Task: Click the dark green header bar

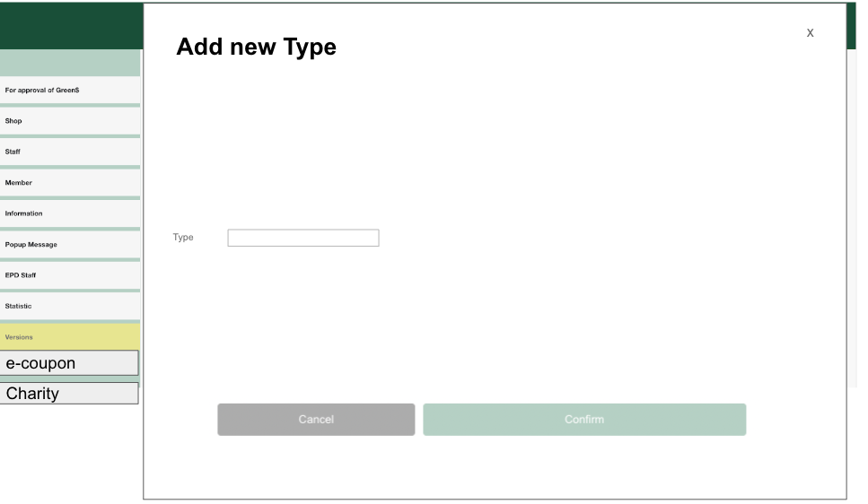Action: 70,25
